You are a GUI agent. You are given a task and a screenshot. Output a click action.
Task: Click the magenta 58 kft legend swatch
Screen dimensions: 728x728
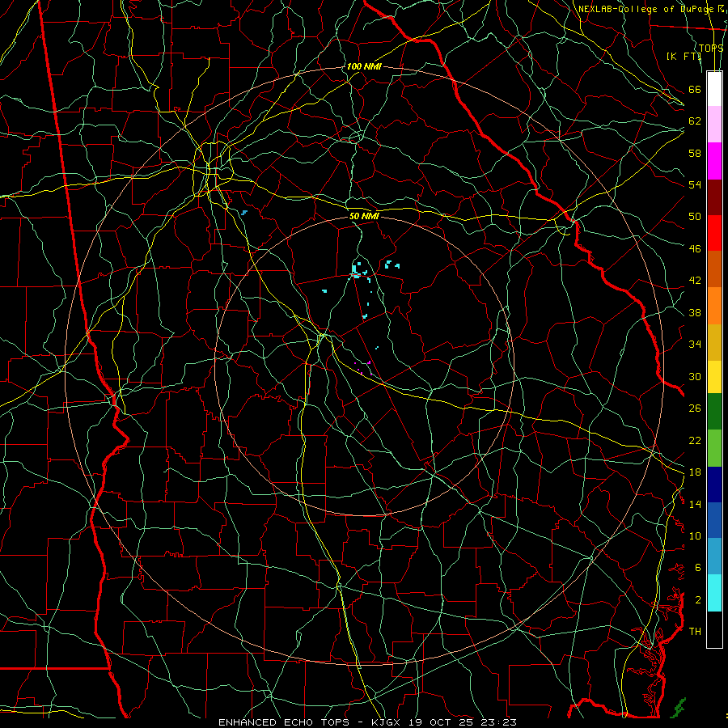pos(714,161)
